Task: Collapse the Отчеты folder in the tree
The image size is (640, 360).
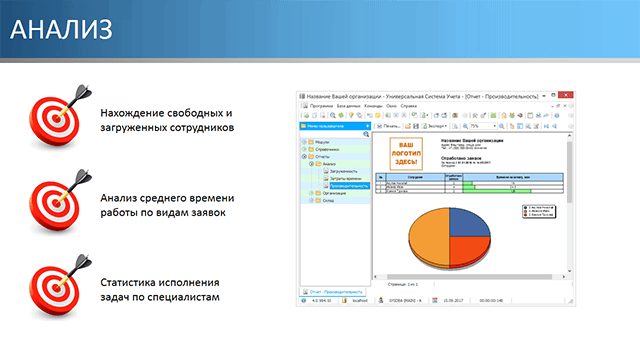Action: tap(304, 156)
